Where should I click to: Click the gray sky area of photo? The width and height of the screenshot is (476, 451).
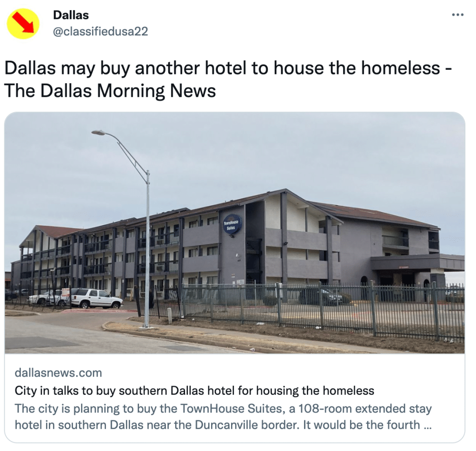(x=273, y=152)
